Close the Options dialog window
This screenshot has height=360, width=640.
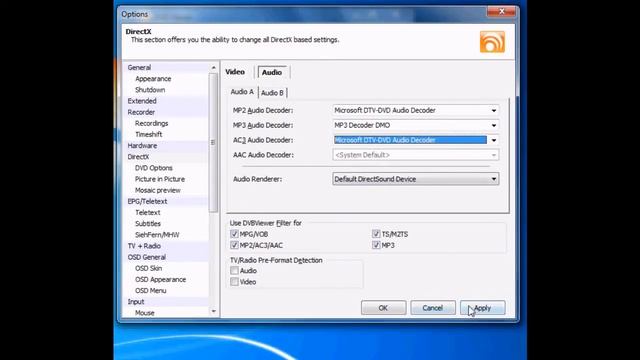click(x=501, y=11)
